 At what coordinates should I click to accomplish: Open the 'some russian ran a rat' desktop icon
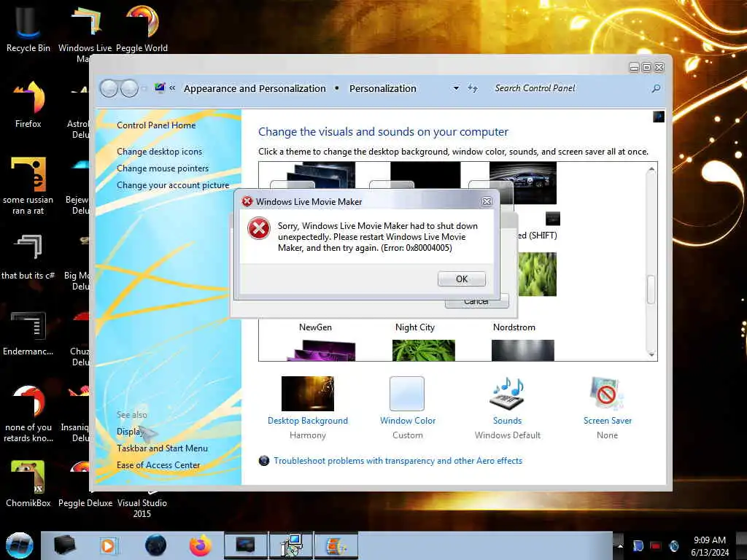click(28, 185)
